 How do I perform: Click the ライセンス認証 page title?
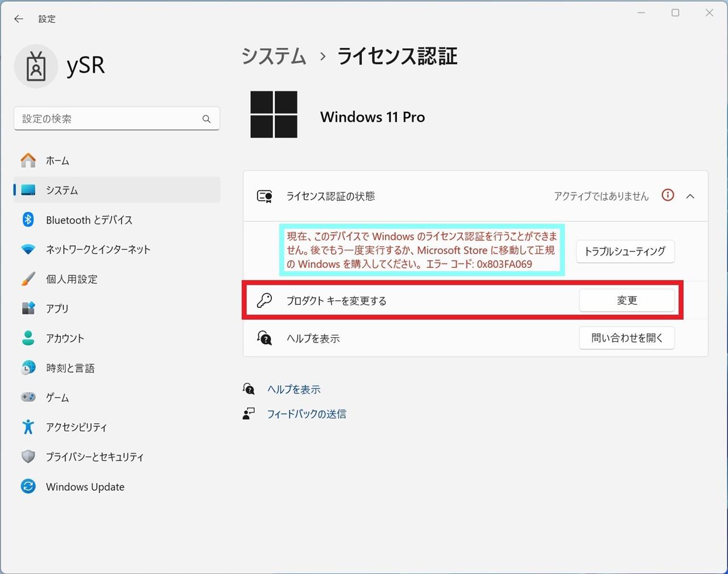click(397, 56)
